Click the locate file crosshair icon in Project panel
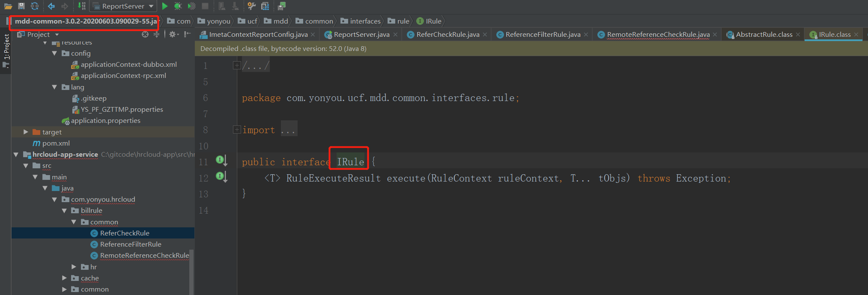The width and height of the screenshot is (868, 295). click(x=145, y=34)
